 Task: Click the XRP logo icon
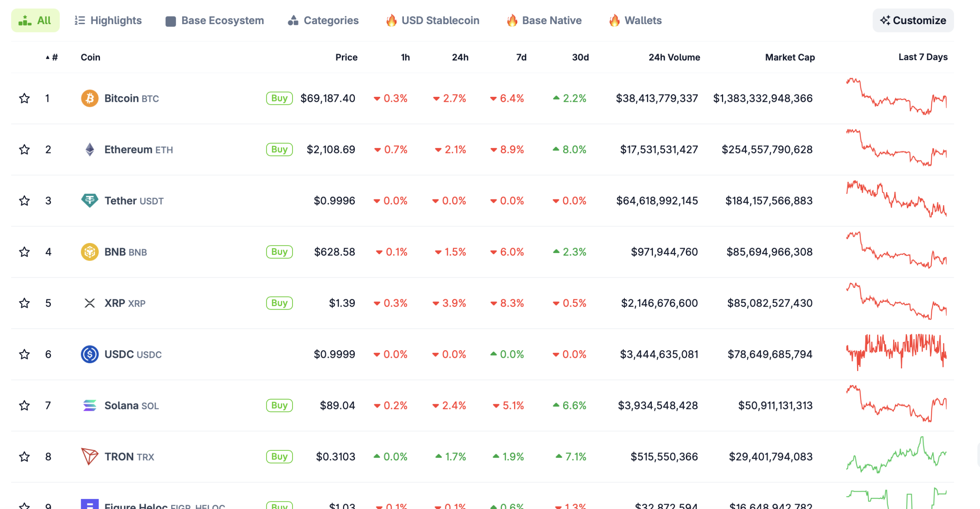click(90, 303)
